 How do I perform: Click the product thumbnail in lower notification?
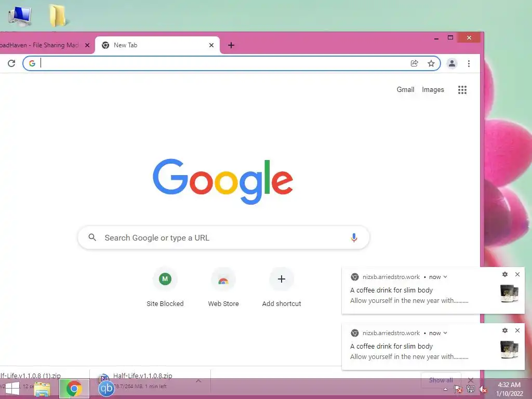pos(509,350)
